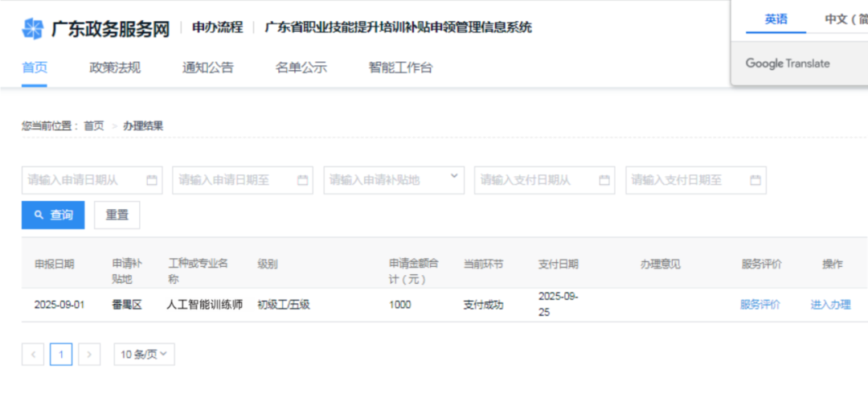
Task: Select 英语 tab in Google Translate popup
Action: (776, 19)
